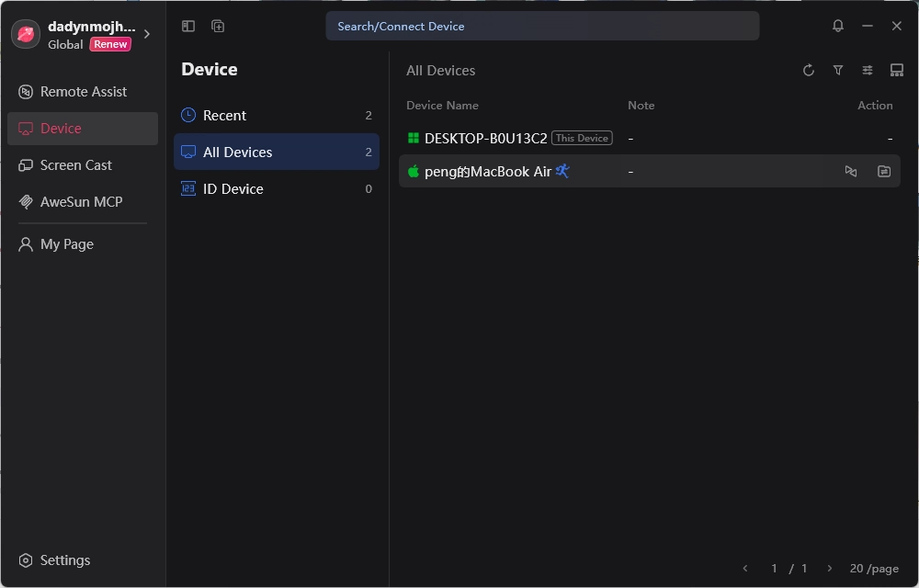919x588 pixels.
Task: Switch device view layout icon
Action: pyautogui.click(x=897, y=70)
